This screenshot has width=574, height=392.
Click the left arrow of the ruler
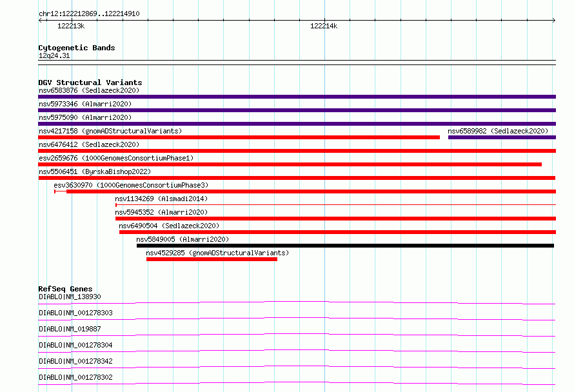[41, 20]
